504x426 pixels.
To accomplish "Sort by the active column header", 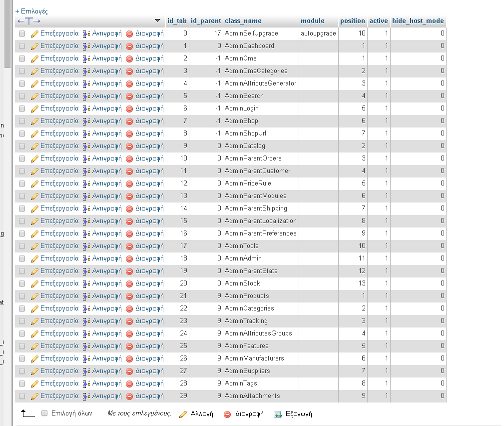I will (378, 21).
